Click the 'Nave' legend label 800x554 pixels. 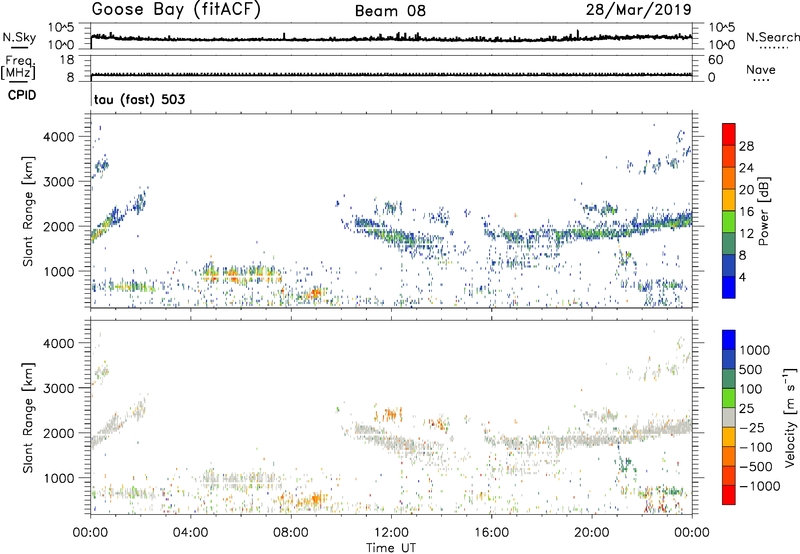coord(761,69)
